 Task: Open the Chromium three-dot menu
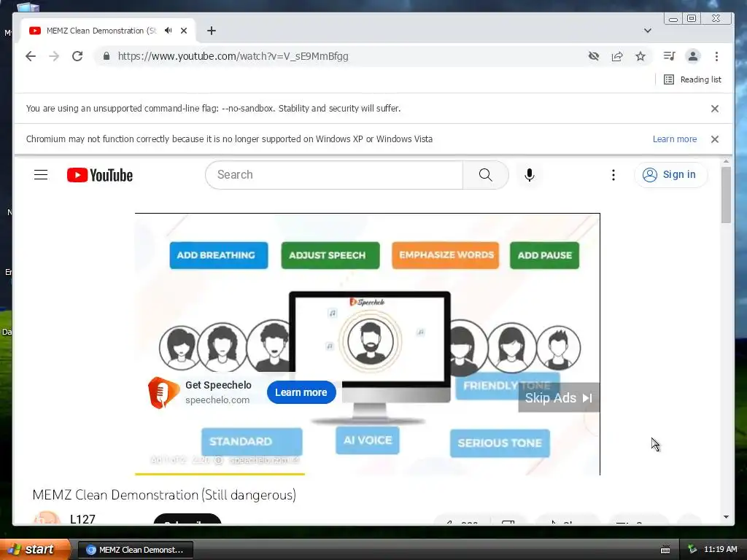point(716,56)
